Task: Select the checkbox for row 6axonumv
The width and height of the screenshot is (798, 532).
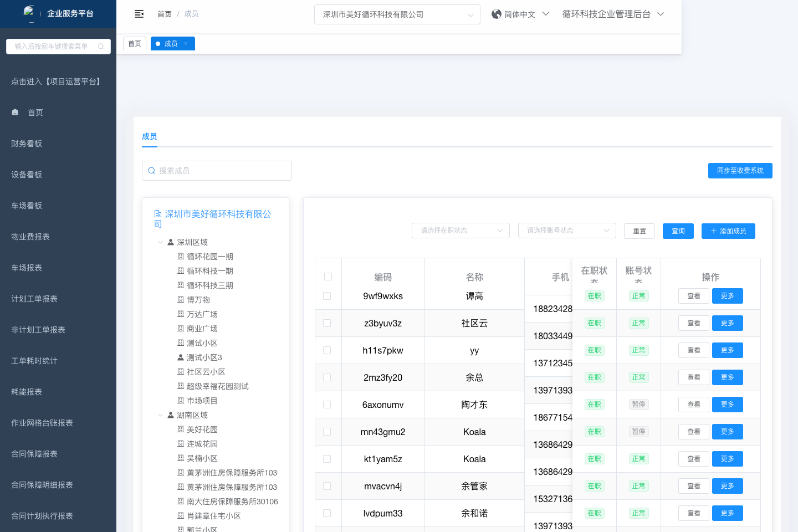Action: (x=327, y=405)
